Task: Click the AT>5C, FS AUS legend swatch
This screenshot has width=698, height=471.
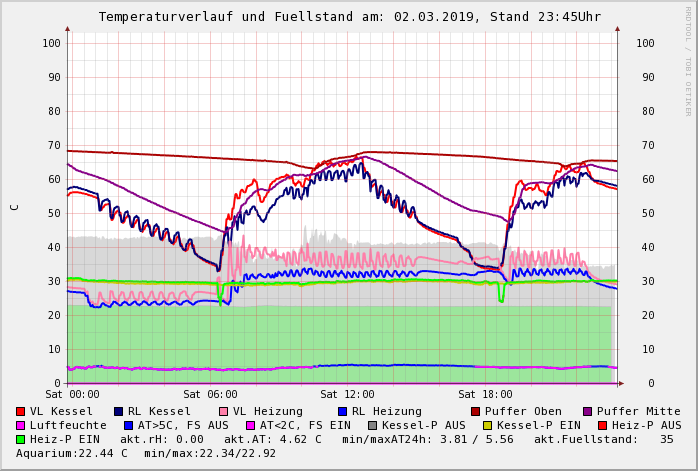Action: [129, 425]
